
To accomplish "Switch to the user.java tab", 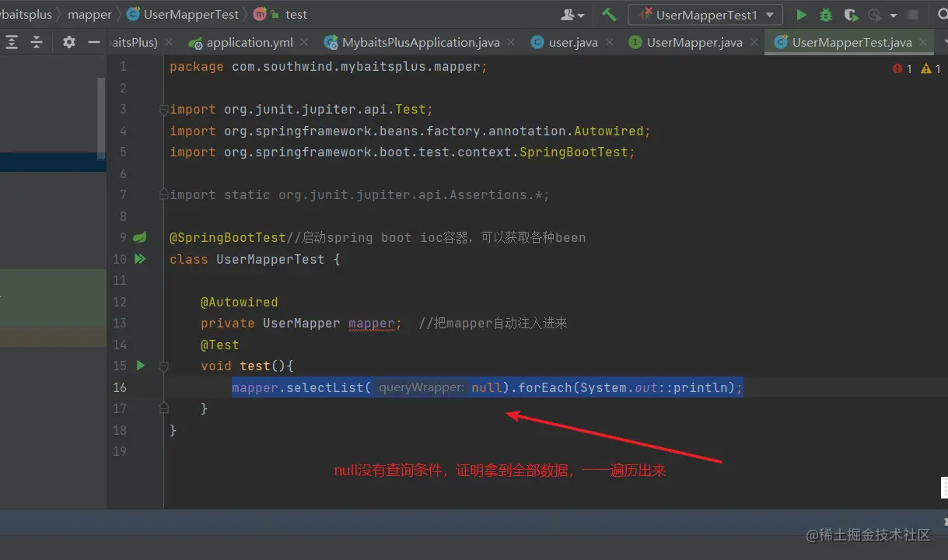I will pyautogui.click(x=573, y=43).
